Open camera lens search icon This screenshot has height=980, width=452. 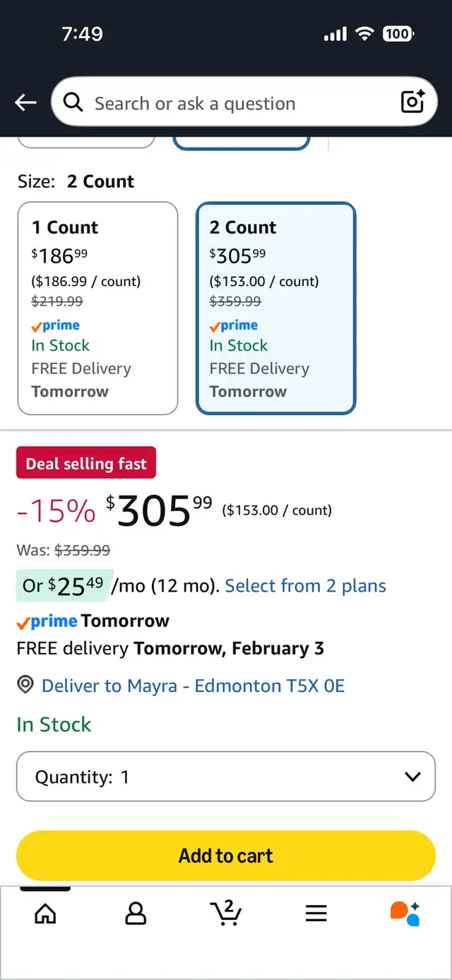(412, 102)
